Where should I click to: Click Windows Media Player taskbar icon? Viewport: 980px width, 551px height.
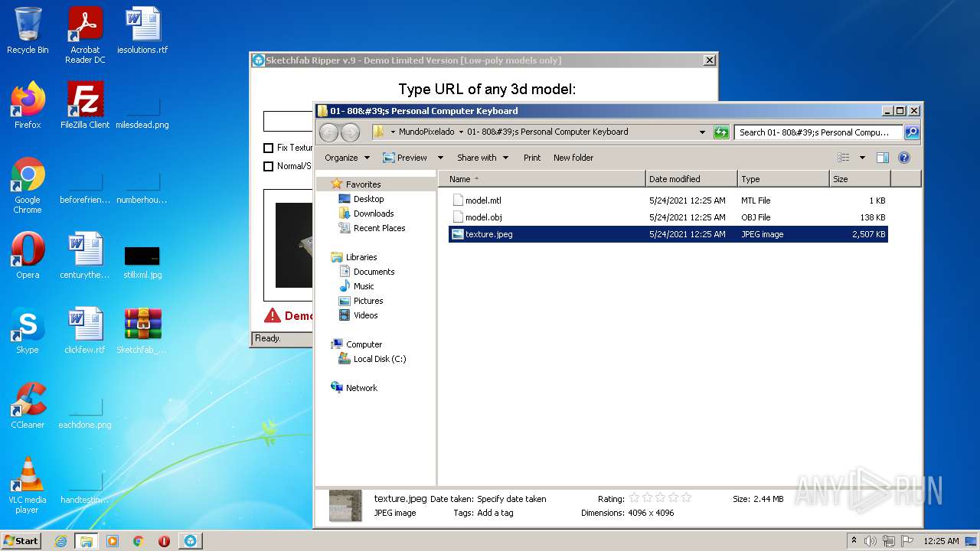[x=113, y=541]
